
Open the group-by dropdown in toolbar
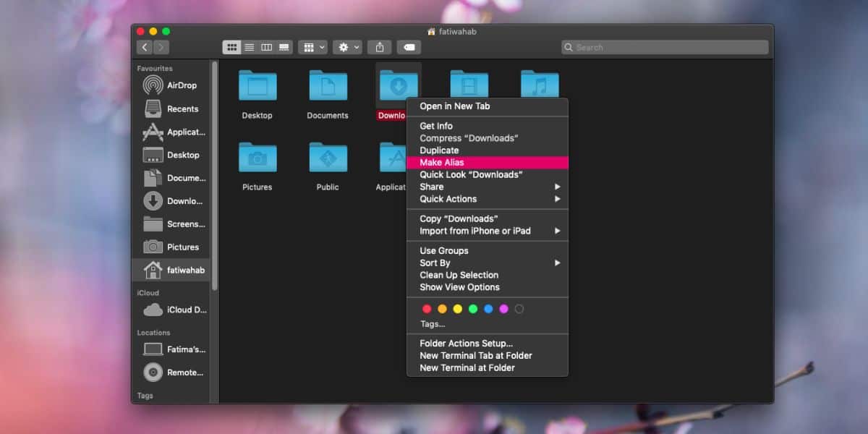(312, 47)
